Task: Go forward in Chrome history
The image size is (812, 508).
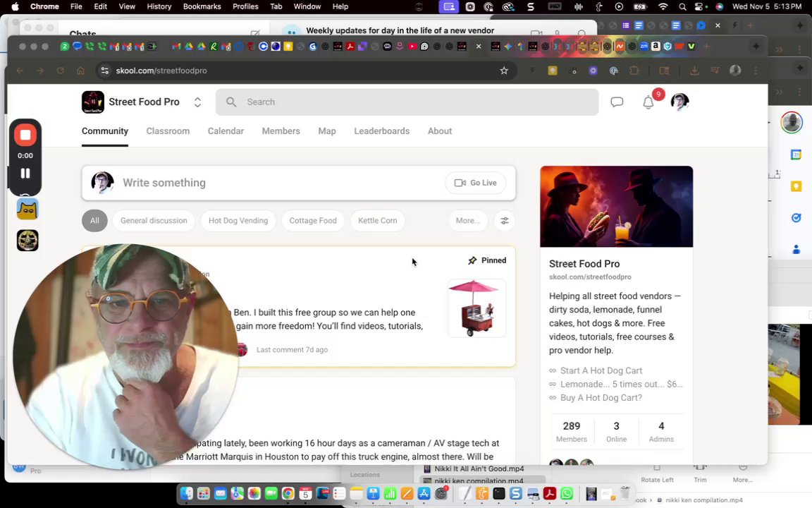Action: [x=40, y=71]
